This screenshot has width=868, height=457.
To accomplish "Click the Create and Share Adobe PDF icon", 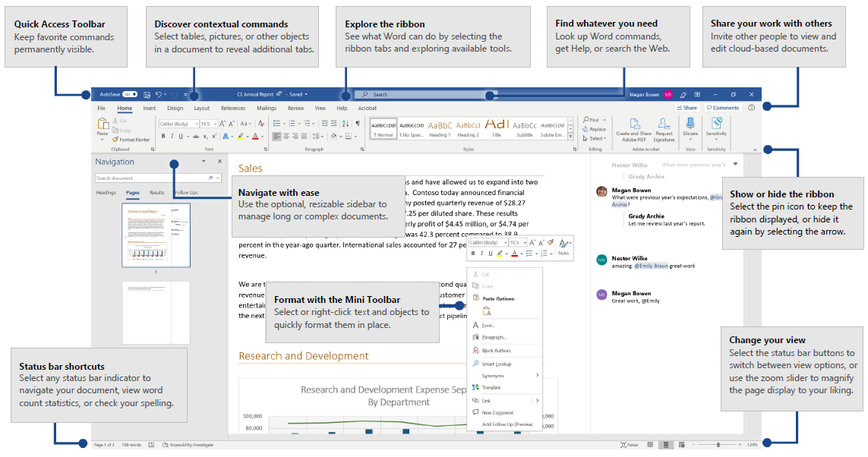I will coord(635,124).
